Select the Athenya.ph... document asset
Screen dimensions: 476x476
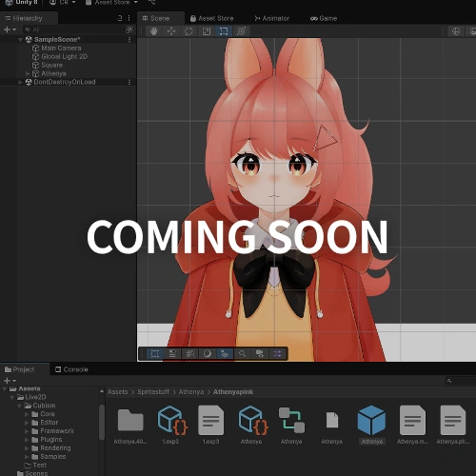point(453,426)
